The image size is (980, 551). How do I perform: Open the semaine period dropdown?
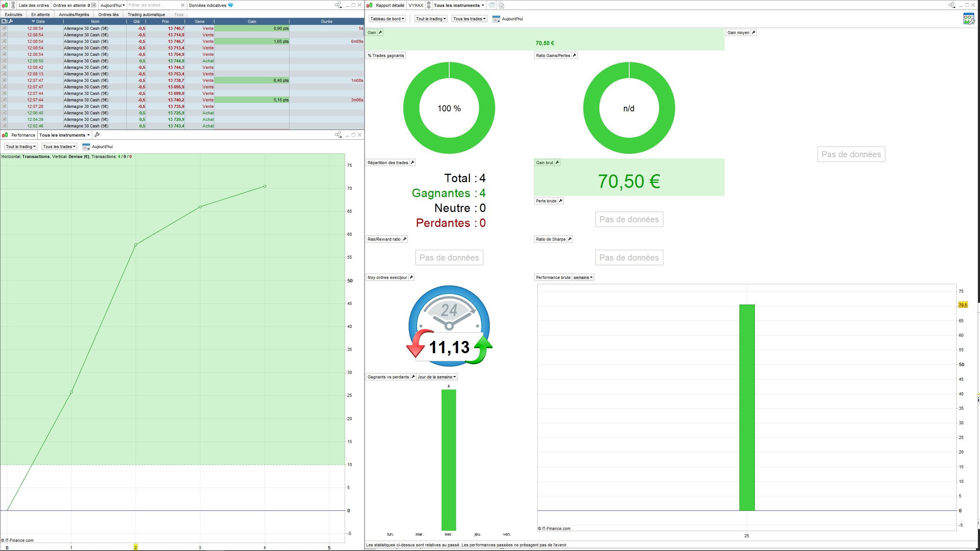tap(583, 277)
